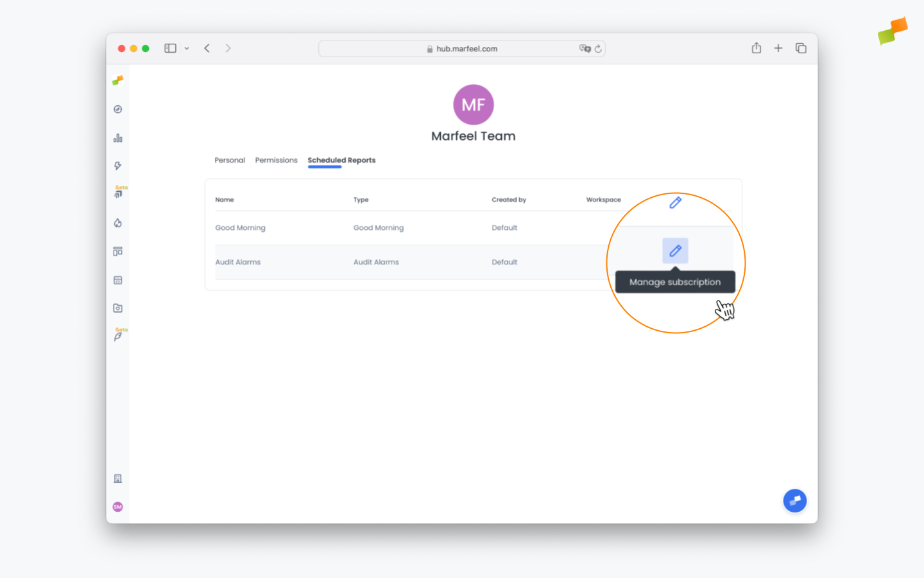Screen dimensions: 924x578
Task: Click the bar chart analytics sidebar icon
Action: tap(117, 138)
